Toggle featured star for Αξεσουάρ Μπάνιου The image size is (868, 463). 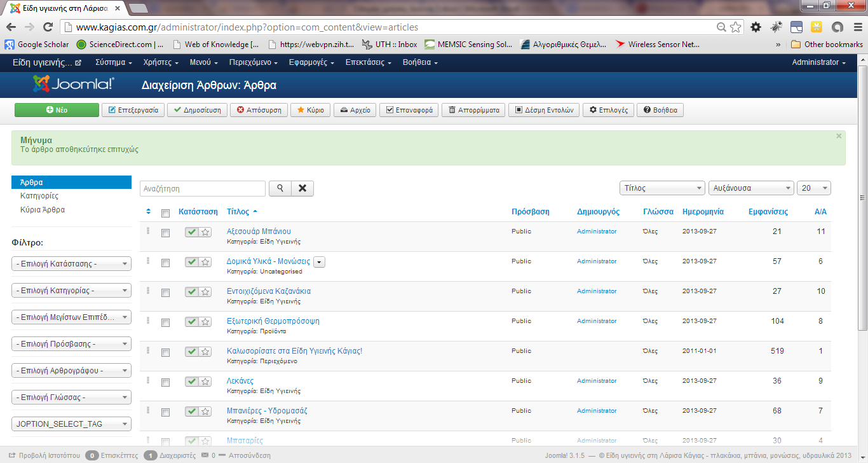click(205, 232)
